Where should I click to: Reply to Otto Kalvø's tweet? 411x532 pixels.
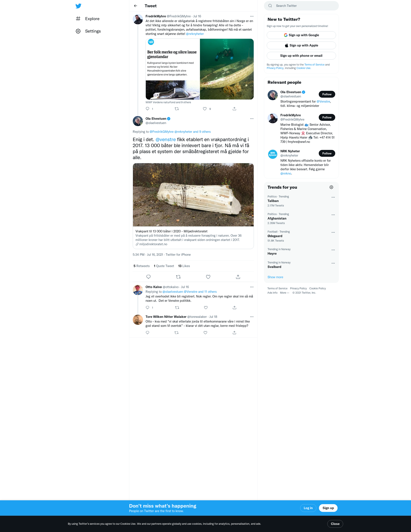tap(147, 308)
